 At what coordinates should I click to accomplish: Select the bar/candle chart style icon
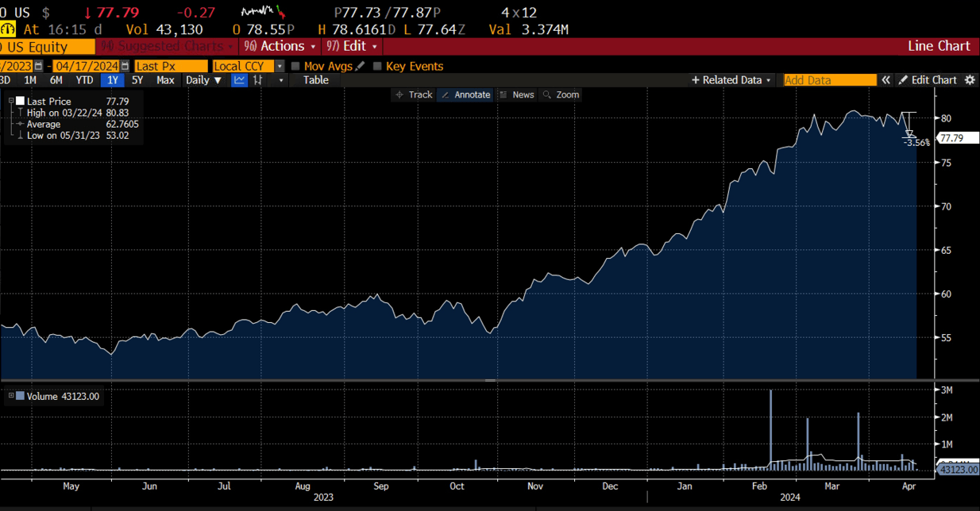(x=257, y=80)
